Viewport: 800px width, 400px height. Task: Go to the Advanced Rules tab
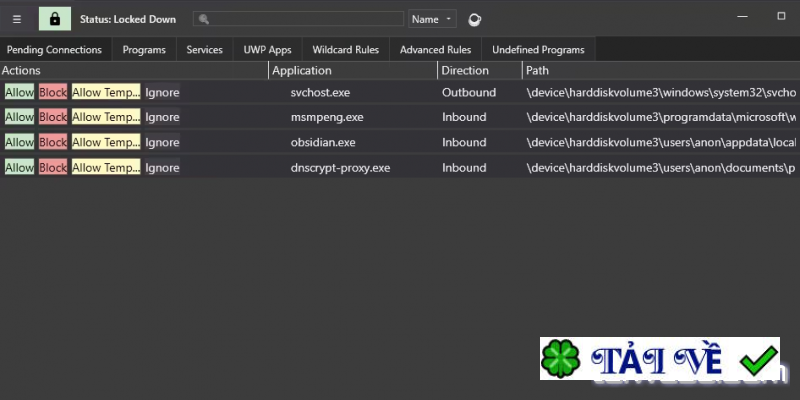click(436, 49)
